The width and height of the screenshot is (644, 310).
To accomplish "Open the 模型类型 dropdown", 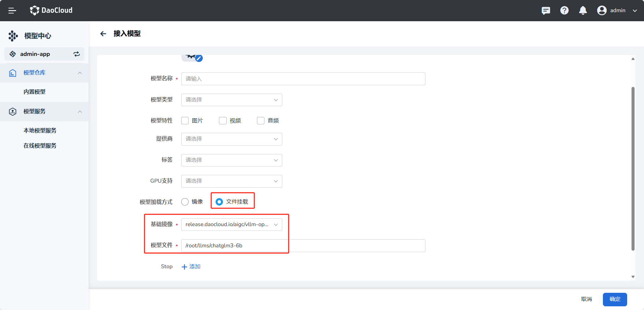I will [x=232, y=100].
